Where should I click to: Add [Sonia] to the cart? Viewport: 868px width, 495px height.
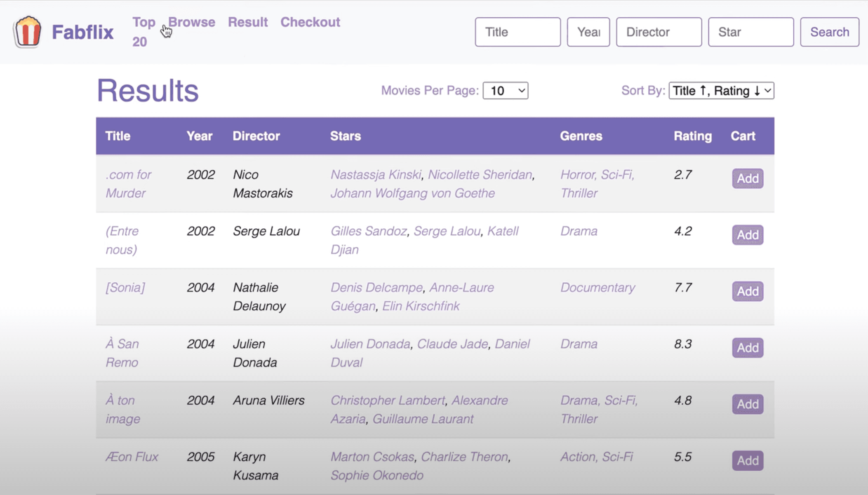click(x=748, y=291)
